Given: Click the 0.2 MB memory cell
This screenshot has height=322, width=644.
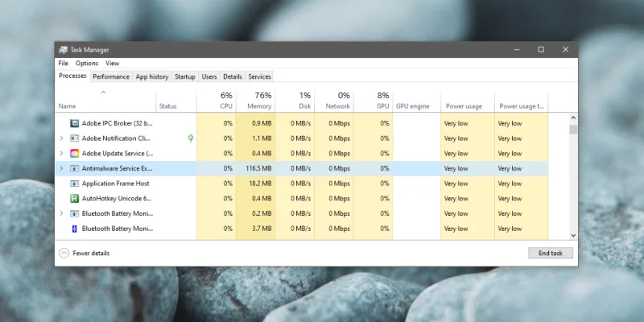Looking at the screenshot, I should click(255, 213).
